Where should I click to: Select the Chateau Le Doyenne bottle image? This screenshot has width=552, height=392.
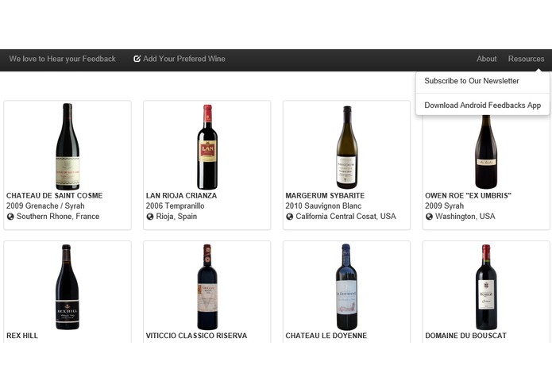(x=347, y=287)
